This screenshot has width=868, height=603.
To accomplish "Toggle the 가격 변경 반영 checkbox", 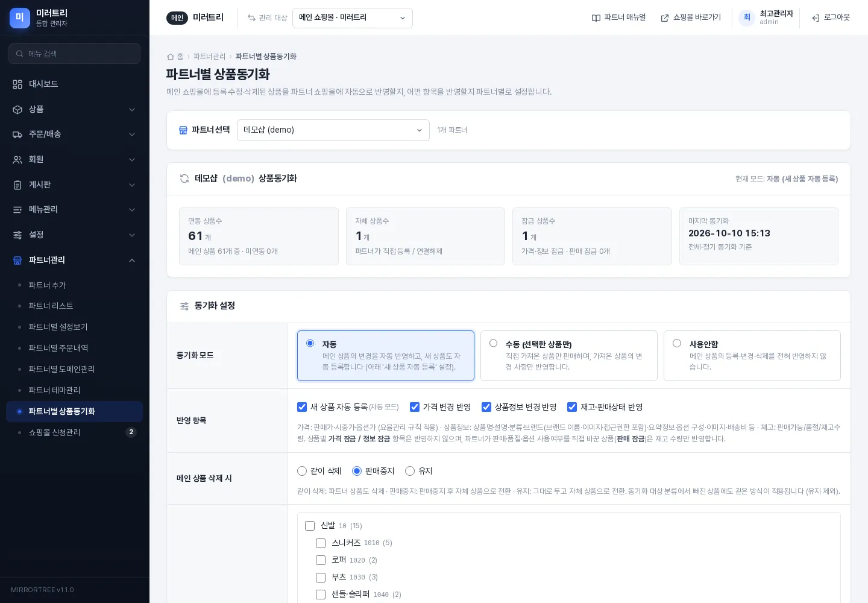I will point(415,407).
